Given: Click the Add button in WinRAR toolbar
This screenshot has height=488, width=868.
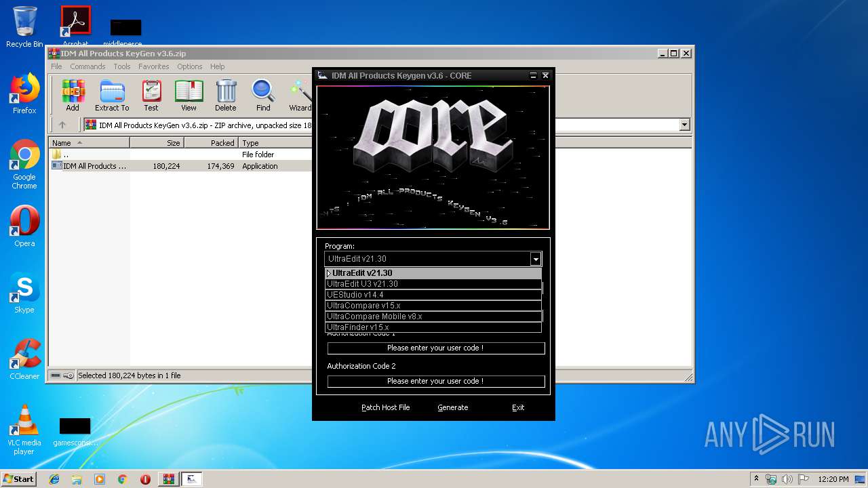Looking at the screenshot, I should 73,95.
